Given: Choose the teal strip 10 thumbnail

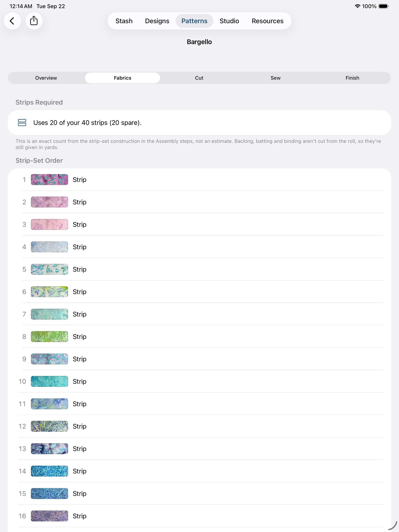Looking at the screenshot, I should click(x=49, y=382).
